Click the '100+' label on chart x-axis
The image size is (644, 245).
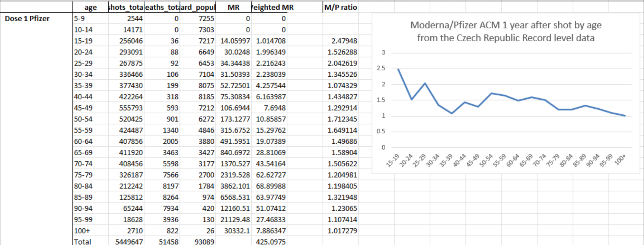(620, 160)
